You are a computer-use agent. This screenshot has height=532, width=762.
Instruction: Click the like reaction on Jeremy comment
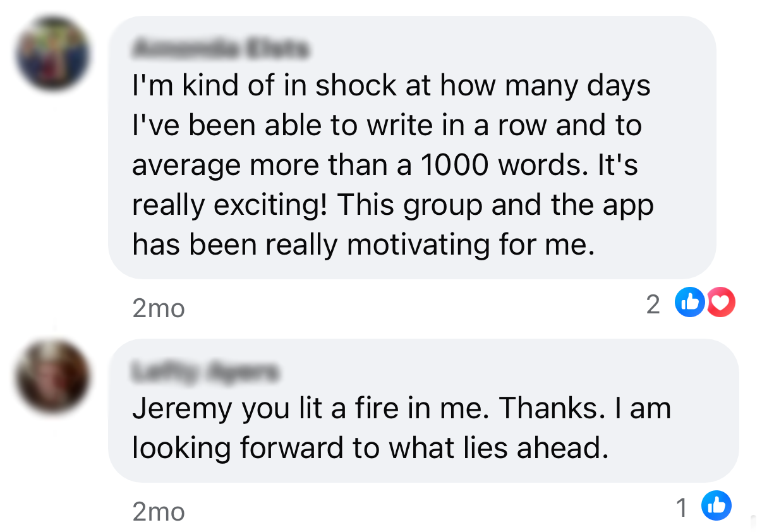pyautogui.click(x=716, y=506)
